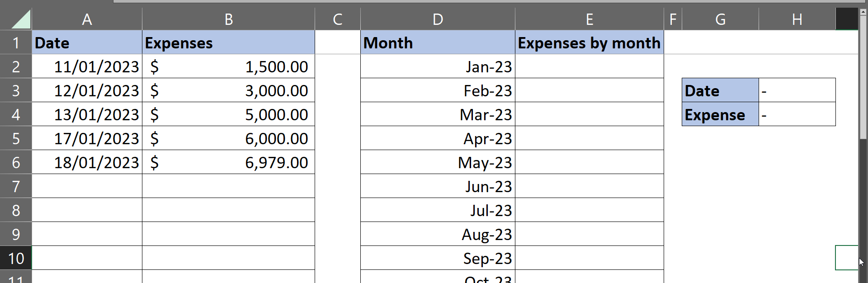Select row header 1
Screen dimensions: 868x283
tap(16, 42)
